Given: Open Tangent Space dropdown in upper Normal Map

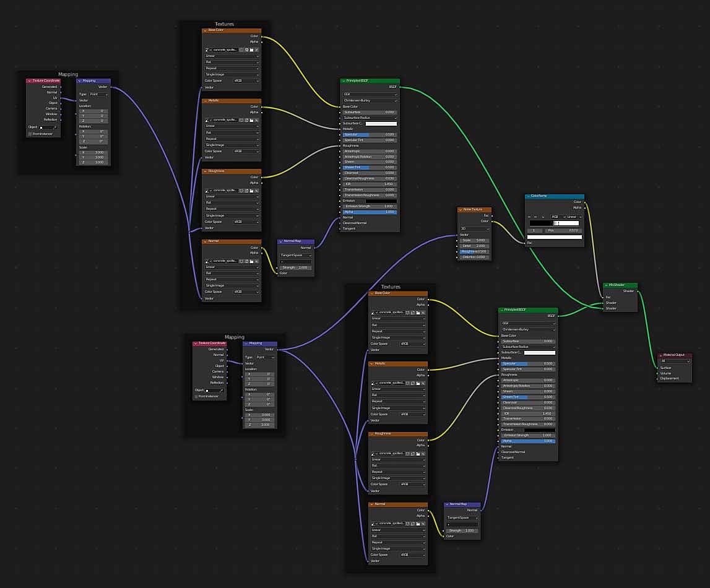Looking at the screenshot, I should point(296,255).
